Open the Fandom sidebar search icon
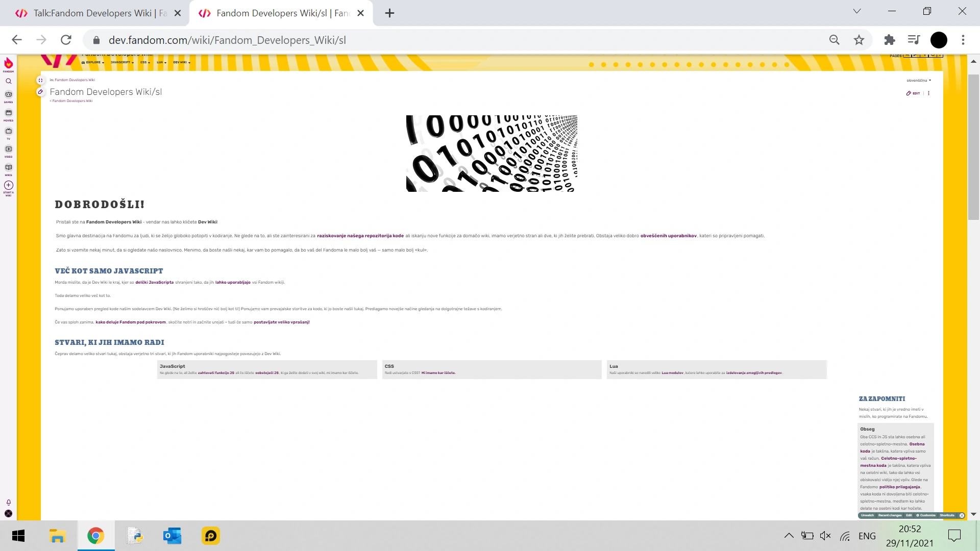The width and height of the screenshot is (980, 551). click(8, 81)
